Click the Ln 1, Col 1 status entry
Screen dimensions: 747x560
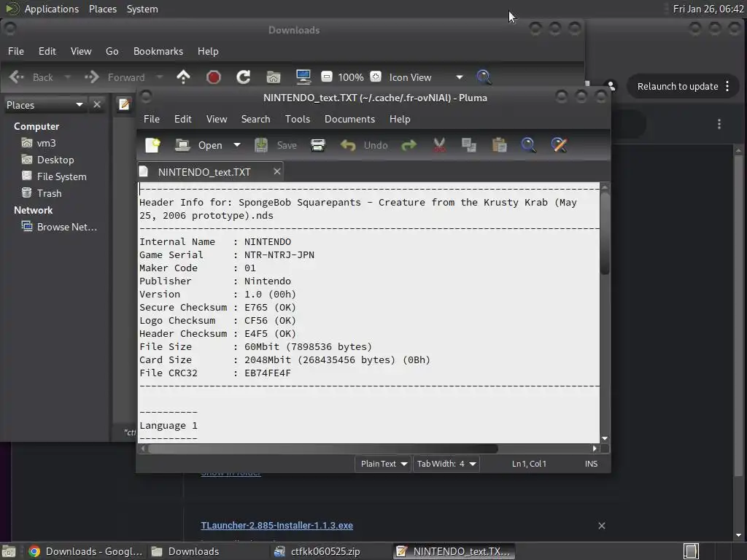click(x=529, y=464)
